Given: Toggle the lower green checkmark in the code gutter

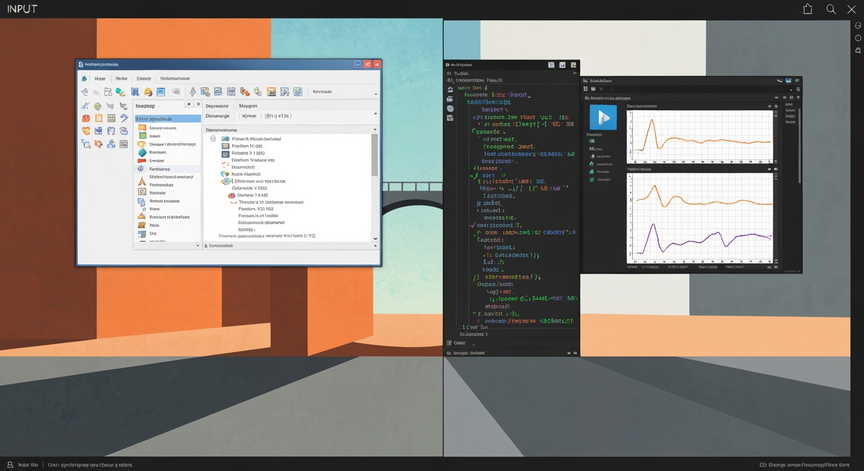Looking at the screenshot, I should tap(472, 225).
